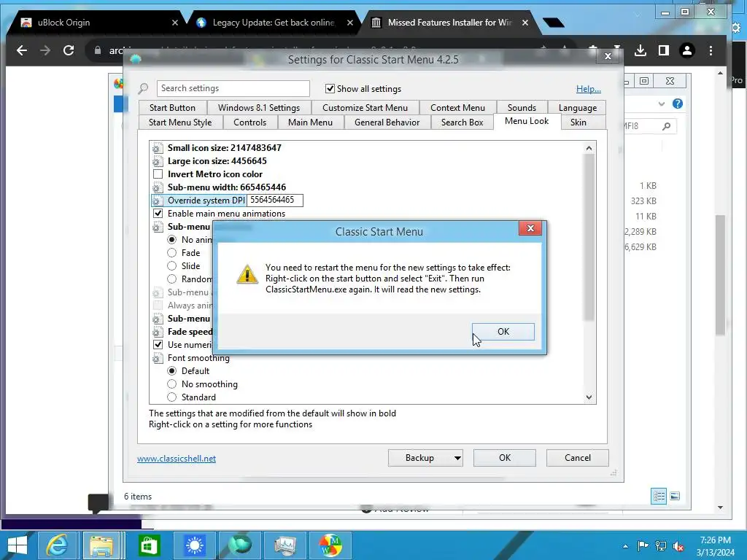Switch Explorer to large icons view
The height and width of the screenshot is (560, 747).
point(675,496)
